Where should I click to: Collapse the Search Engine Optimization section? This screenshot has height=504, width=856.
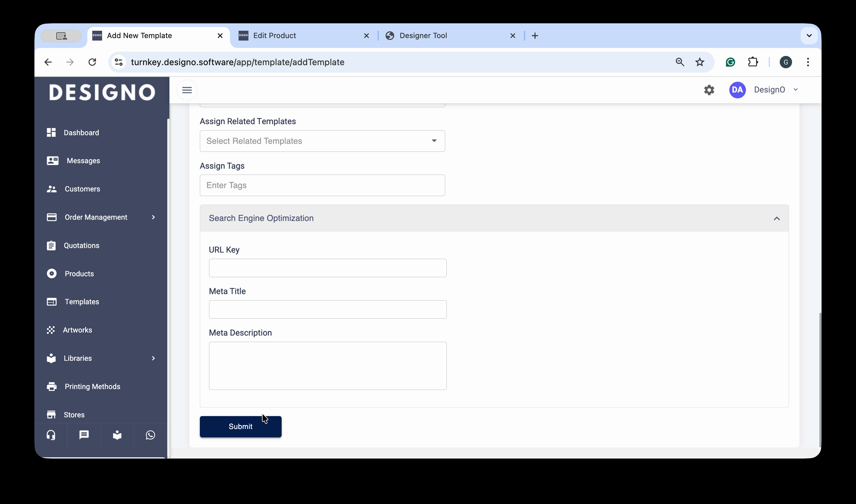[x=776, y=219]
